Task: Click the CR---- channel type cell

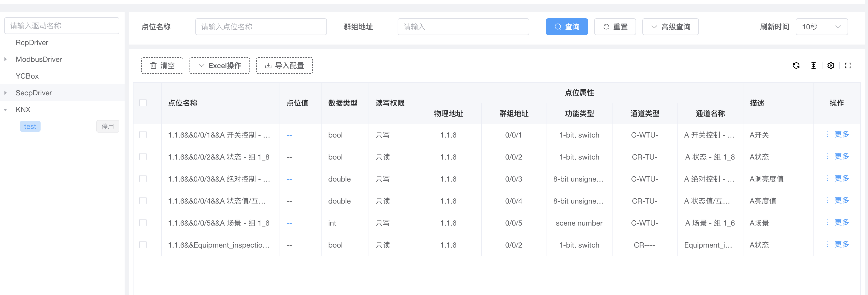Action: pyautogui.click(x=645, y=245)
